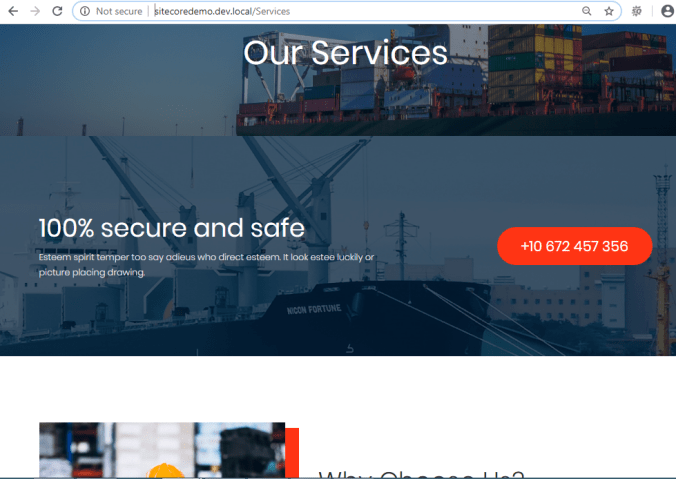676x479 pixels.
Task: Click the browser forward arrow
Action: [35, 11]
